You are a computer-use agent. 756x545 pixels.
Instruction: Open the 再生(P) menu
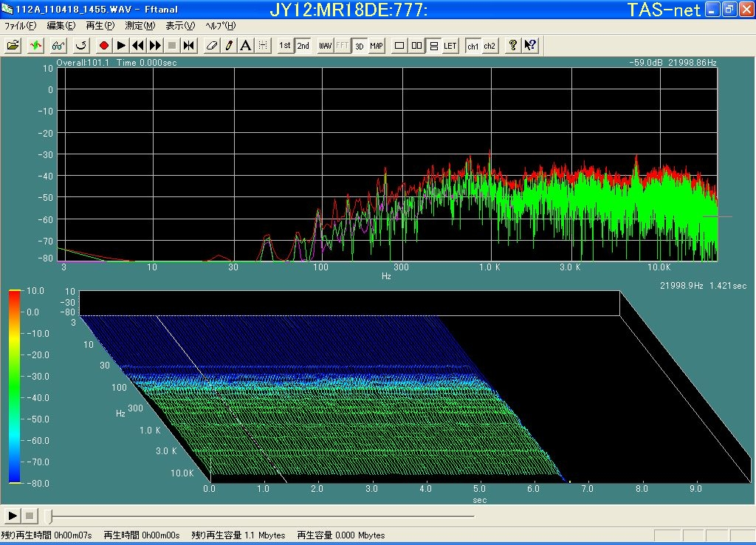point(100,26)
